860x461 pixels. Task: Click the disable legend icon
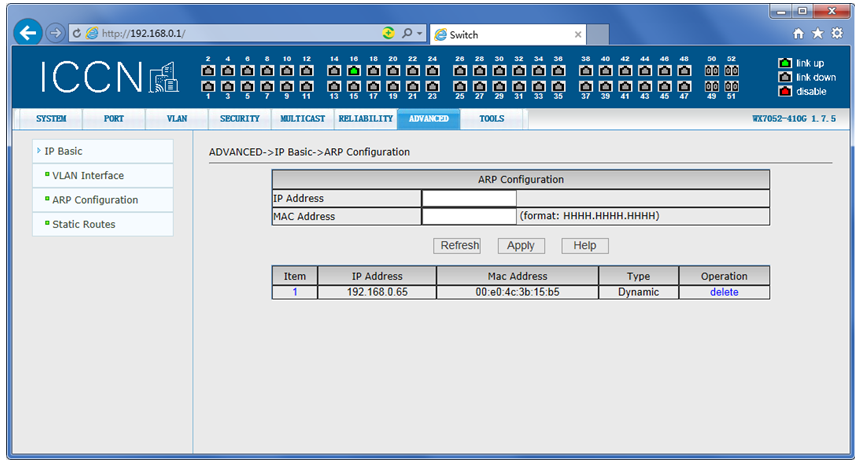click(x=785, y=91)
